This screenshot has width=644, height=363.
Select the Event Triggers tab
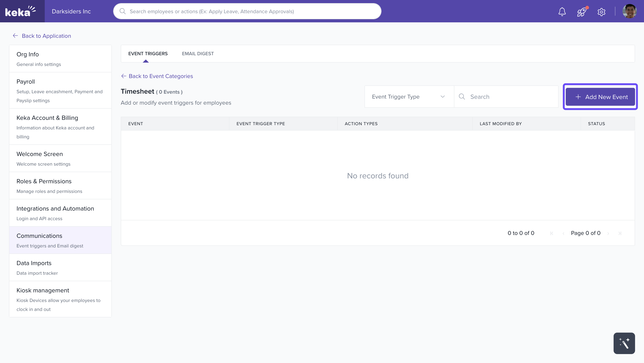point(148,53)
